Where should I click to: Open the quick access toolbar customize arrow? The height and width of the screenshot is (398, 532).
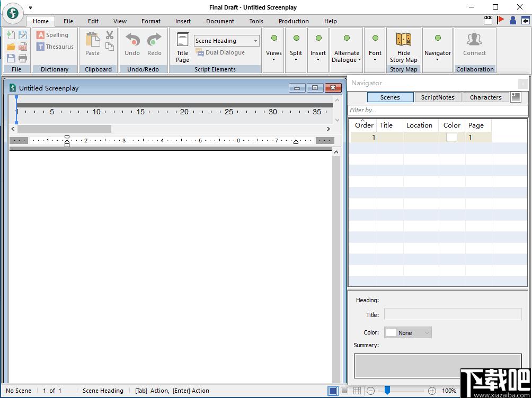[31, 7]
